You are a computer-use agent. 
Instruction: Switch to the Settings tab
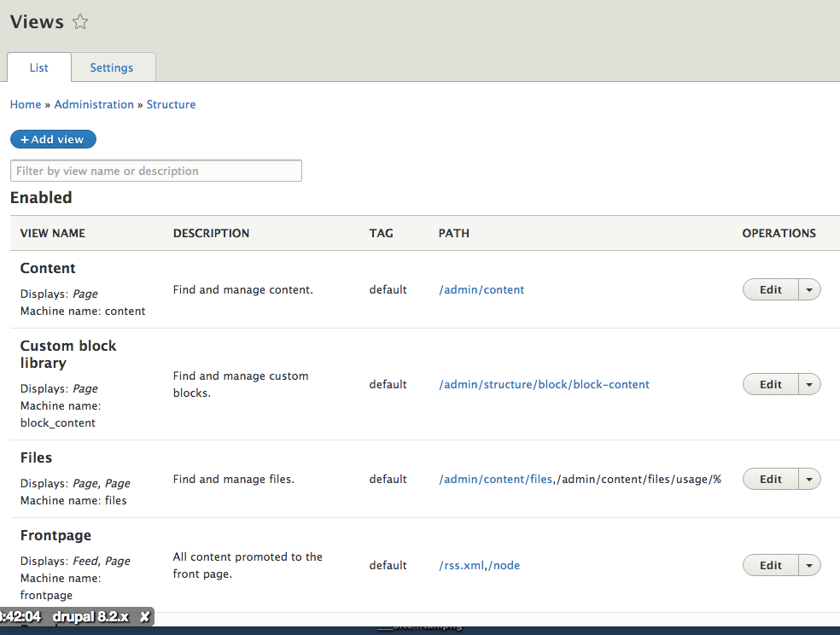[x=111, y=67]
